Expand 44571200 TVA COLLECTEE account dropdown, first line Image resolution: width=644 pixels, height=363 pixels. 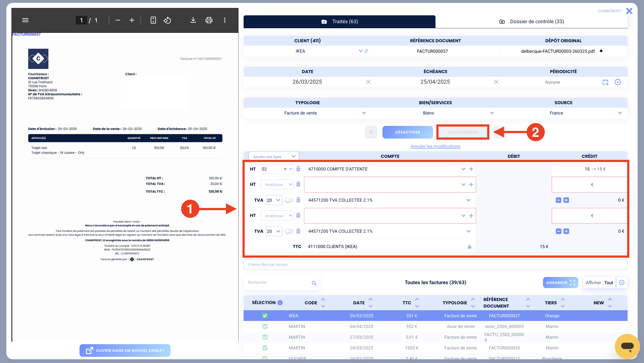click(468, 200)
